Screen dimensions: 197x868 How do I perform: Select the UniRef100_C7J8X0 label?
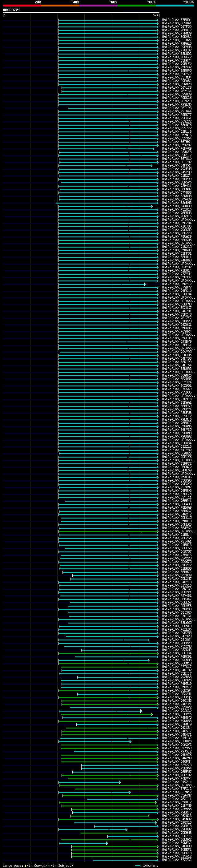click(176, 741)
